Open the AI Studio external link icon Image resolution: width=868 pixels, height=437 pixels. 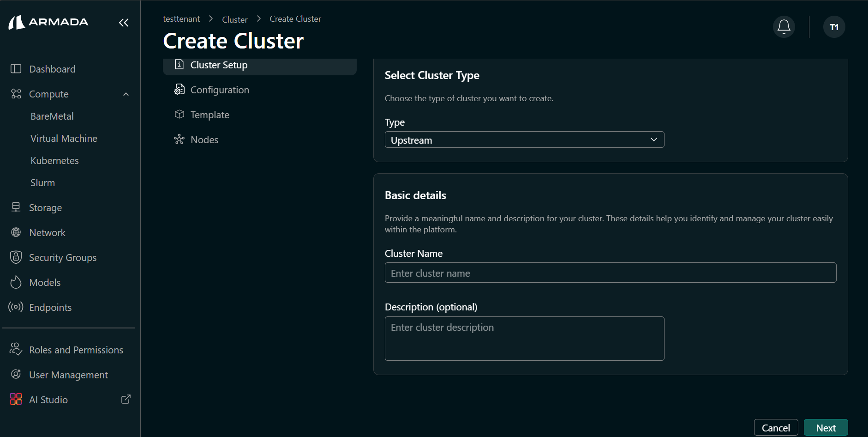click(125, 399)
